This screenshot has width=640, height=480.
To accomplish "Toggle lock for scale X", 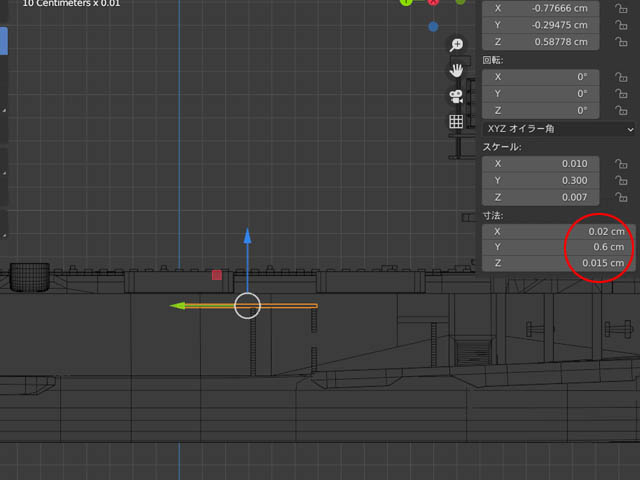I will [x=621, y=164].
